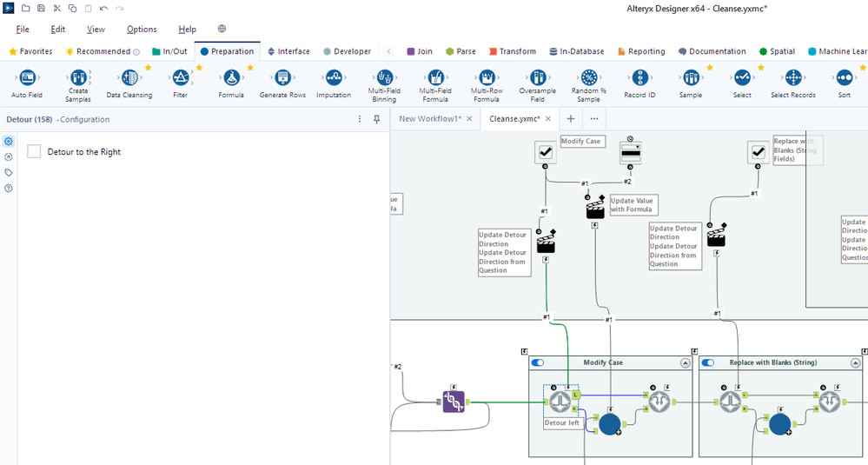This screenshot has width=868, height=465.
Task: Save the workflow with the disk icon
Action: [x=41, y=9]
